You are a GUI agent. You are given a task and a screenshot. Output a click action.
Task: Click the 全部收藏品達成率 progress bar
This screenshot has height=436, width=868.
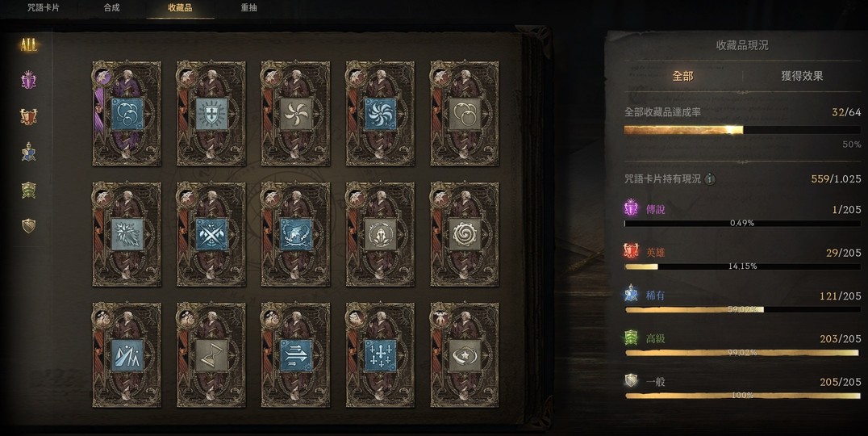[742, 130]
